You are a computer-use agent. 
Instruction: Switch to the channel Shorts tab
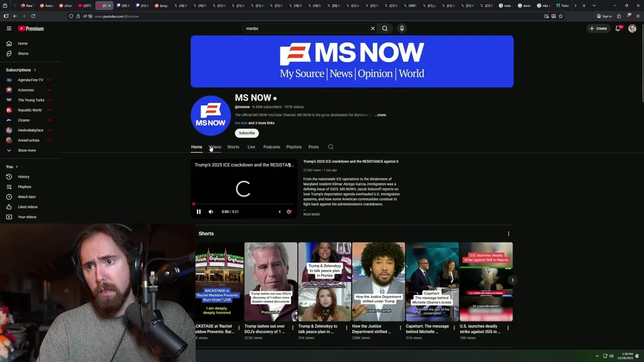(x=233, y=147)
